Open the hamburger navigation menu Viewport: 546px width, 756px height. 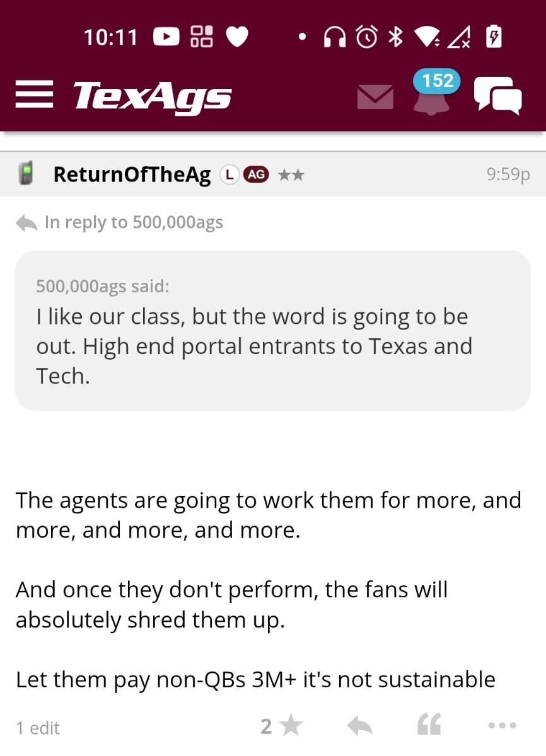(34, 96)
